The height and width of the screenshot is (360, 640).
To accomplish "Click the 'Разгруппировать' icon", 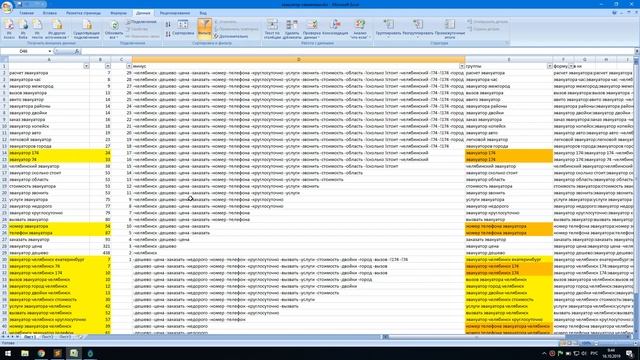I will [418, 28].
